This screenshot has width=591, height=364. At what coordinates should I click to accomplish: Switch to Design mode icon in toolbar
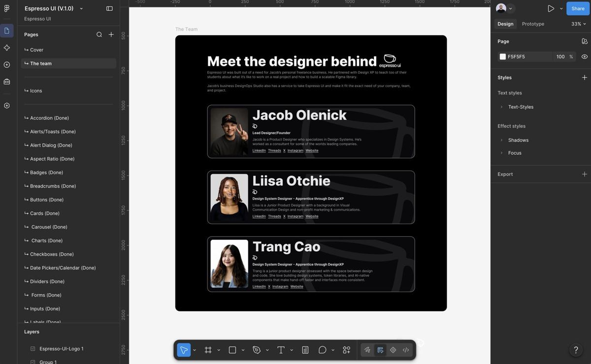coord(380,350)
